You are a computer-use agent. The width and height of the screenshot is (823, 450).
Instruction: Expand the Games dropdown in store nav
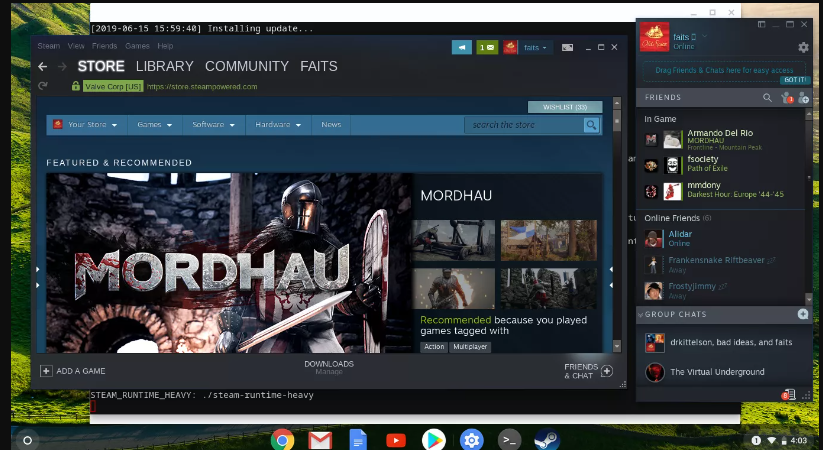pos(155,125)
